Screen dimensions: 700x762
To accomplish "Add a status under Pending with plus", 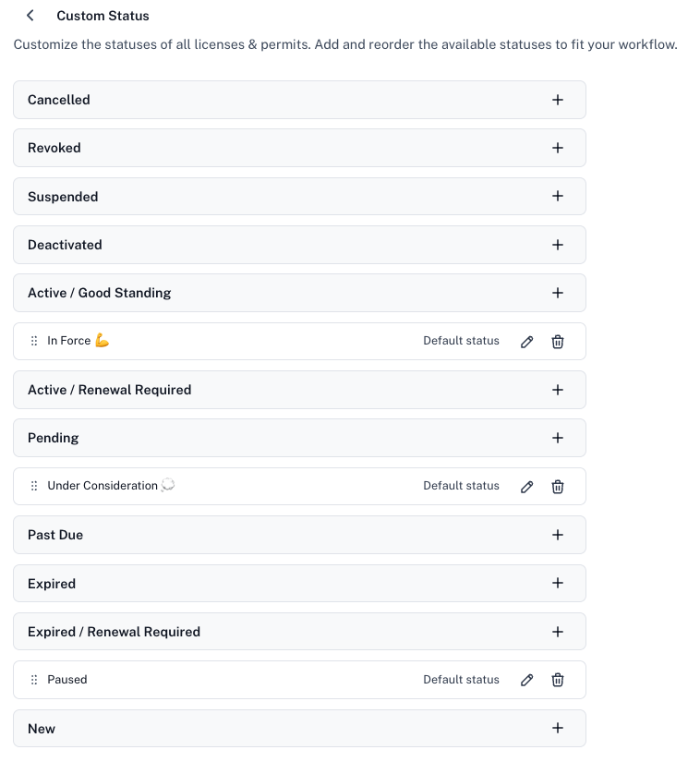I will (558, 438).
